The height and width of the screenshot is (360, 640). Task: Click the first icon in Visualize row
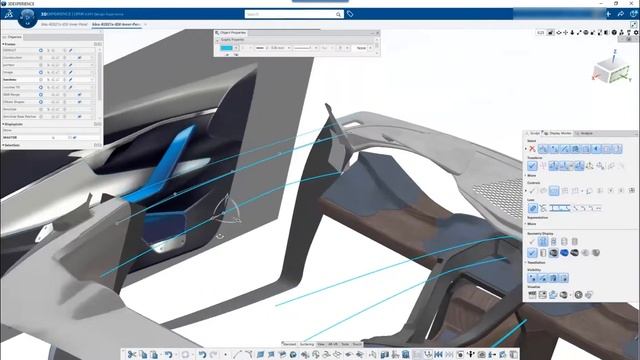tap(532, 294)
